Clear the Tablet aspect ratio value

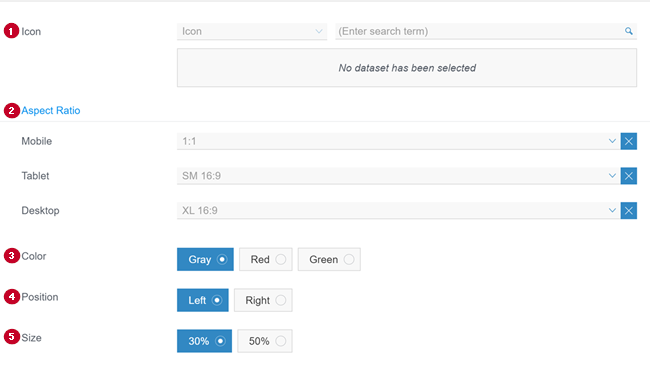pos(628,176)
